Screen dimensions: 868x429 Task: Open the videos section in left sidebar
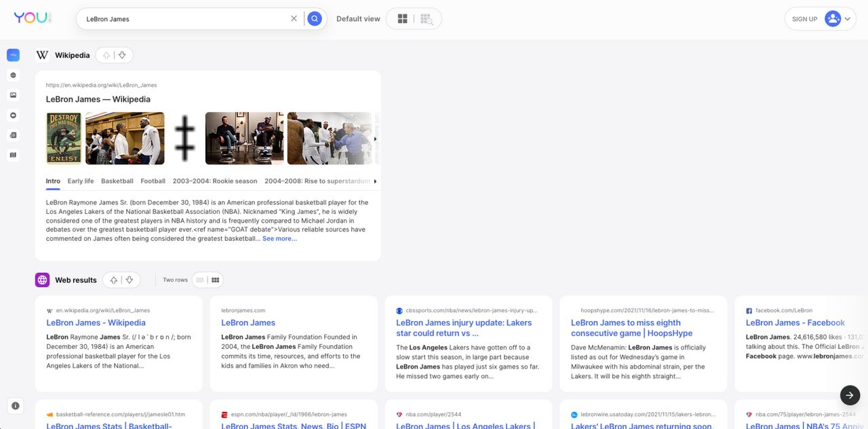tap(14, 115)
